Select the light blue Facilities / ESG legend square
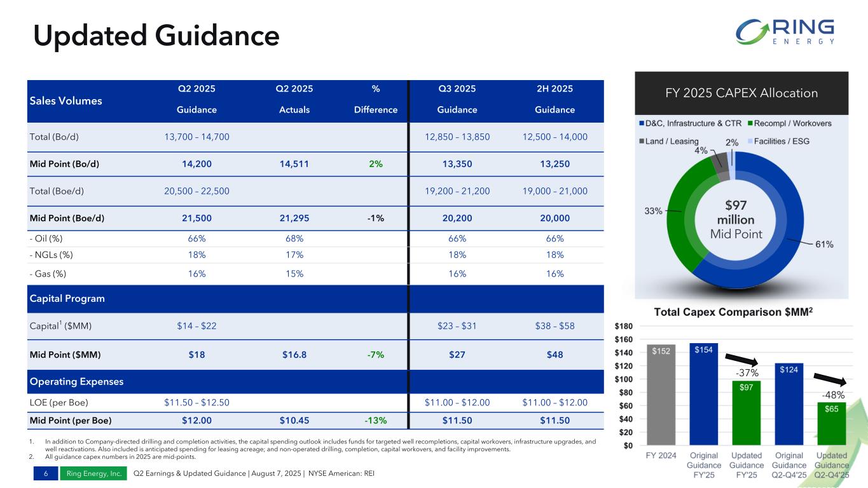 coord(750,141)
